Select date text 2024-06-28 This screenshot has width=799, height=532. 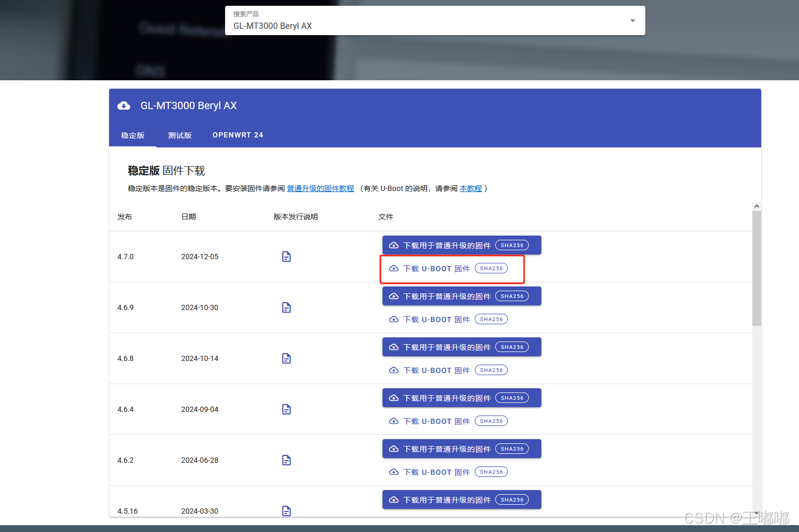pyautogui.click(x=200, y=460)
